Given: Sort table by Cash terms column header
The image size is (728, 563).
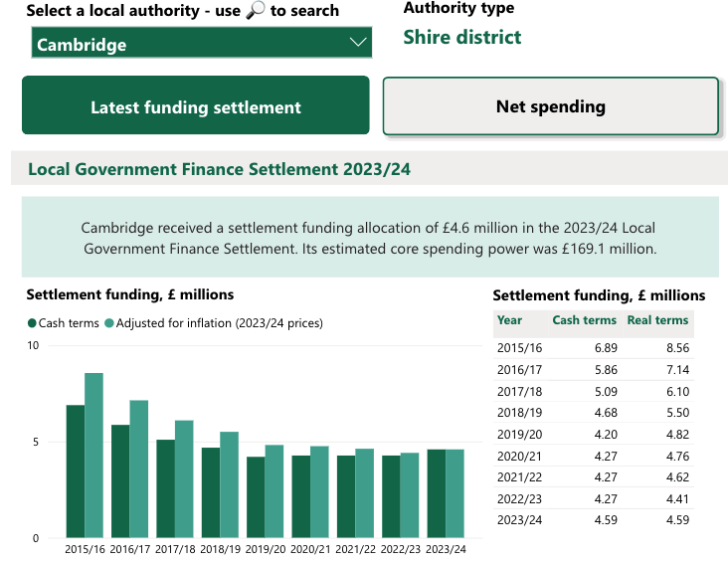Looking at the screenshot, I should 584,320.
